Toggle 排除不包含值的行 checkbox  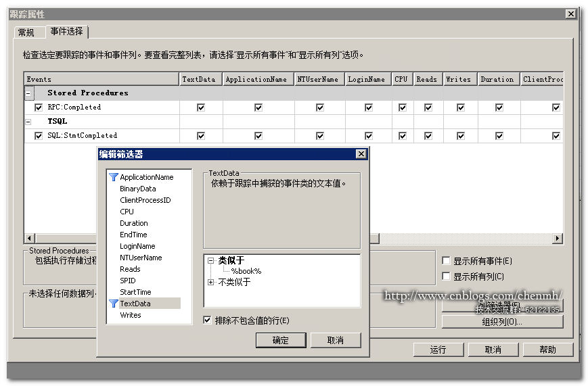coord(207,320)
